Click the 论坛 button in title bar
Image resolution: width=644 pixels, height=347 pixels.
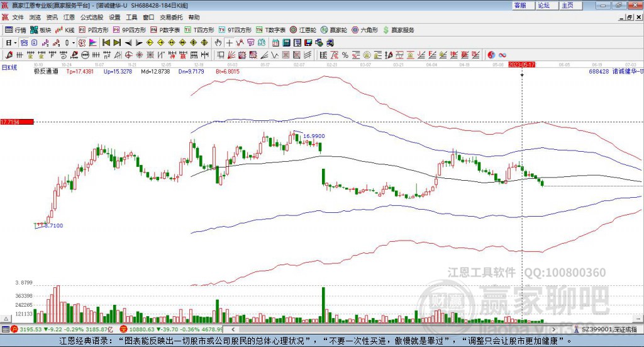(547, 5)
